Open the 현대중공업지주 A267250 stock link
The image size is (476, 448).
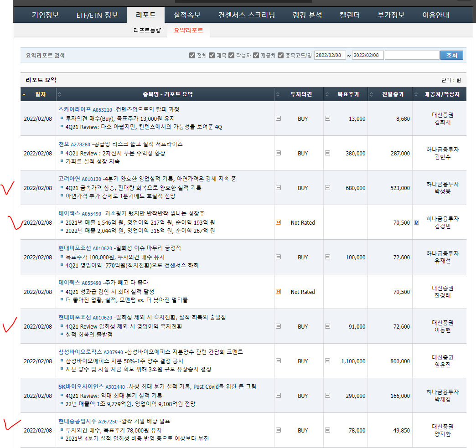88,421
